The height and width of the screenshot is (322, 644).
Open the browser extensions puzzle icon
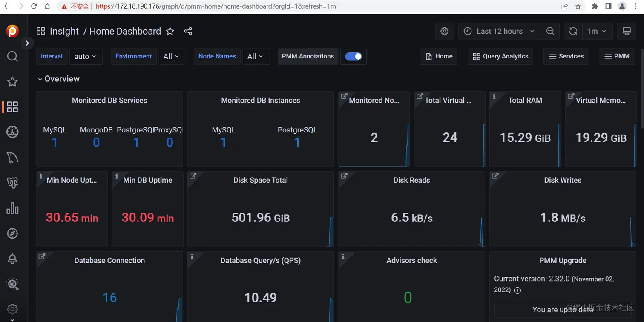(x=595, y=6)
